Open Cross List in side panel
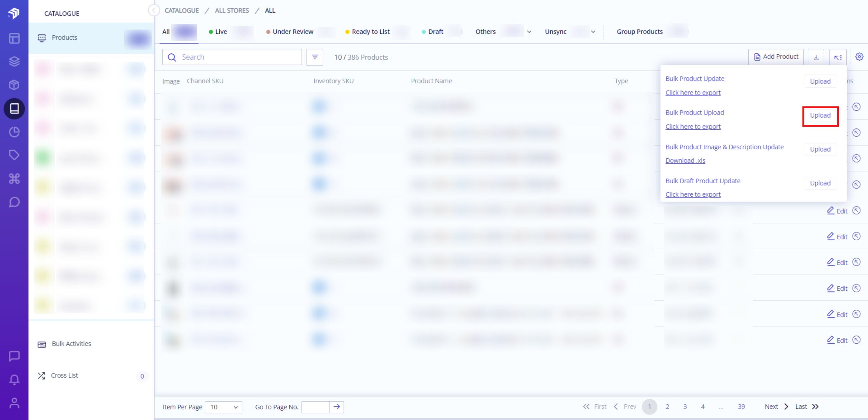 click(64, 375)
